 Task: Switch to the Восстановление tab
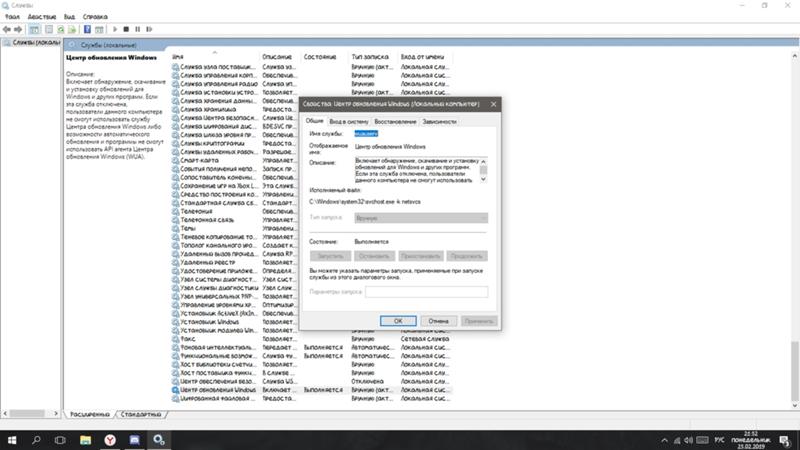(x=395, y=121)
